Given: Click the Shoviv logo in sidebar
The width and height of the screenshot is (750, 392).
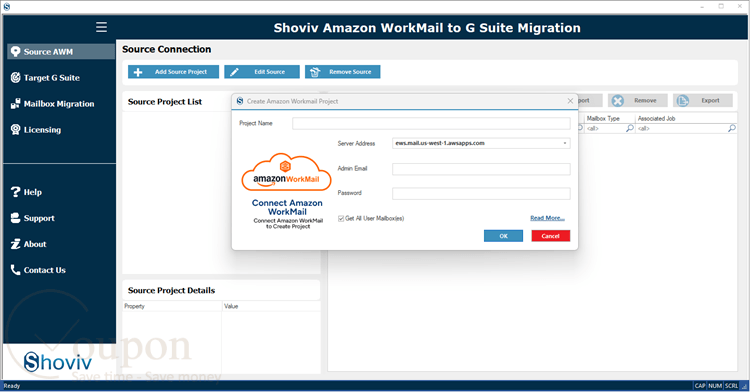Looking at the screenshot, I should [57, 362].
